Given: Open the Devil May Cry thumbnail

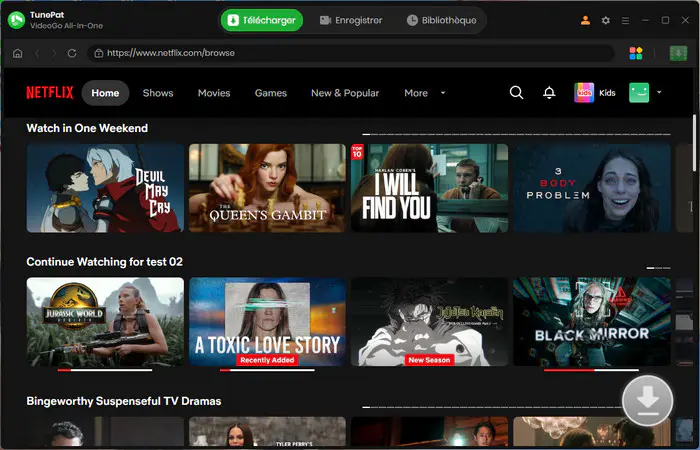Looking at the screenshot, I should [x=105, y=188].
